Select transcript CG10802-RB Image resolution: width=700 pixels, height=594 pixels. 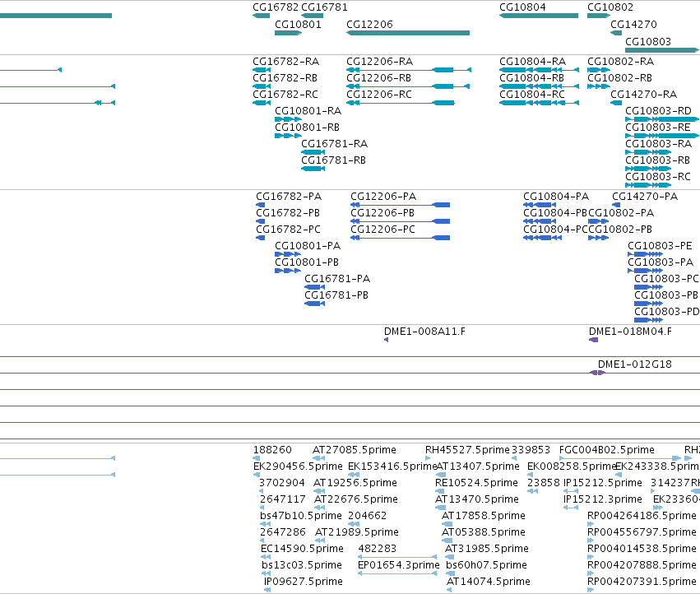[619, 78]
